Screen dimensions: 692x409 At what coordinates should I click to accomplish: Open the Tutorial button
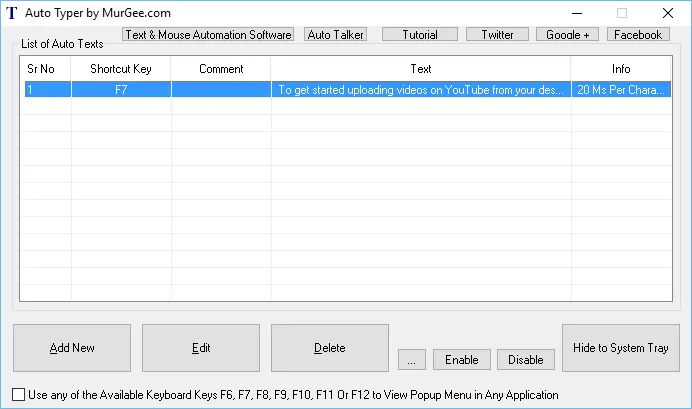pyautogui.click(x=420, y=35)
